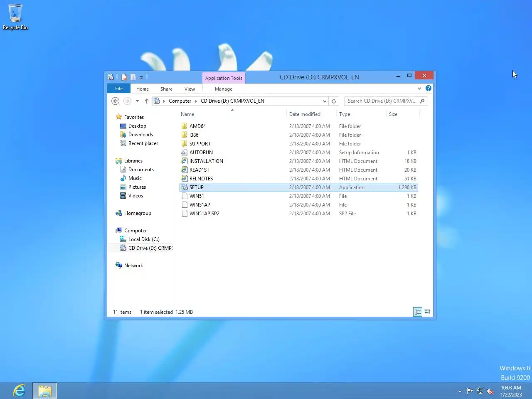This screenshot has width=532, height=399.
Task: Sort by the Name column header
Action: [187, 114]
